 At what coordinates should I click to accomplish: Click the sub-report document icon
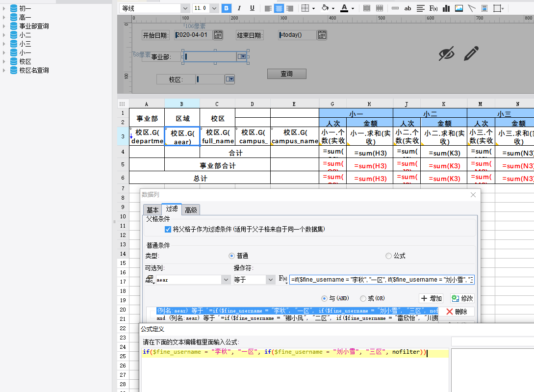pos(484,8)
